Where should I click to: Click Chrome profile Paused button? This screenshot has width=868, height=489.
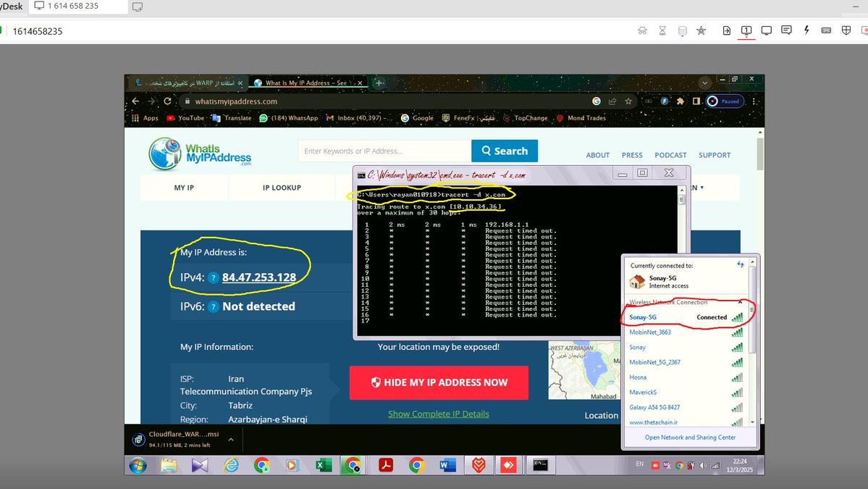725,101
